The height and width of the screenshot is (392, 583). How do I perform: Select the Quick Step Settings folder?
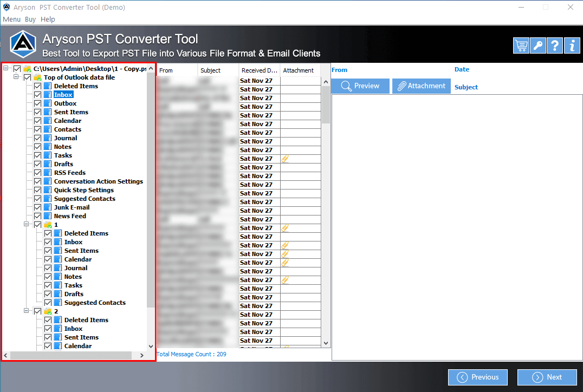coord(84,190)
